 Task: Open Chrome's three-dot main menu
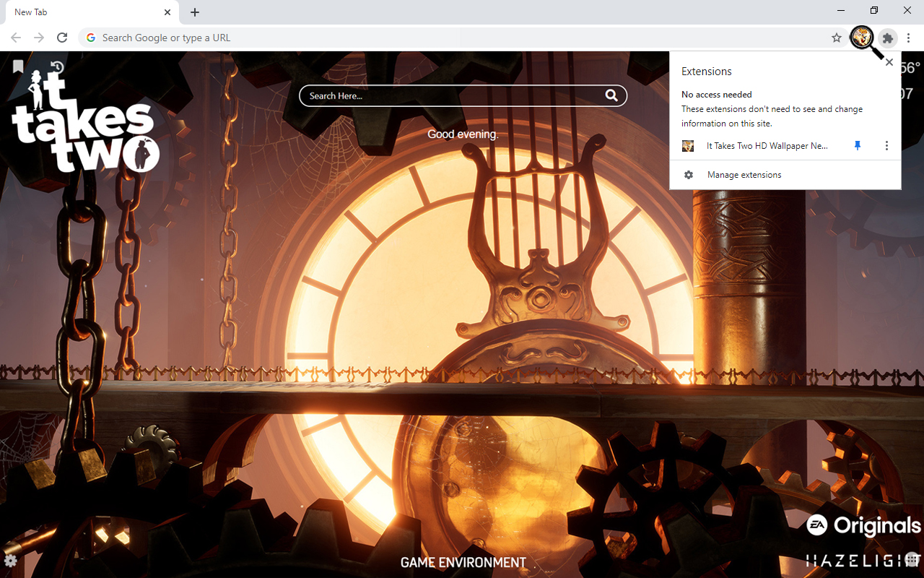pyautogui.click(x=909, y=38)
